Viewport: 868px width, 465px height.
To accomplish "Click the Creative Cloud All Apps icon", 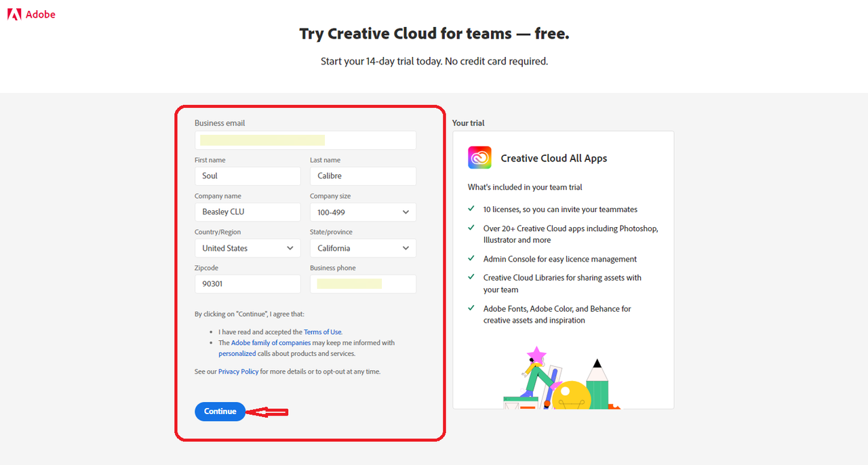I will (479, 158).
